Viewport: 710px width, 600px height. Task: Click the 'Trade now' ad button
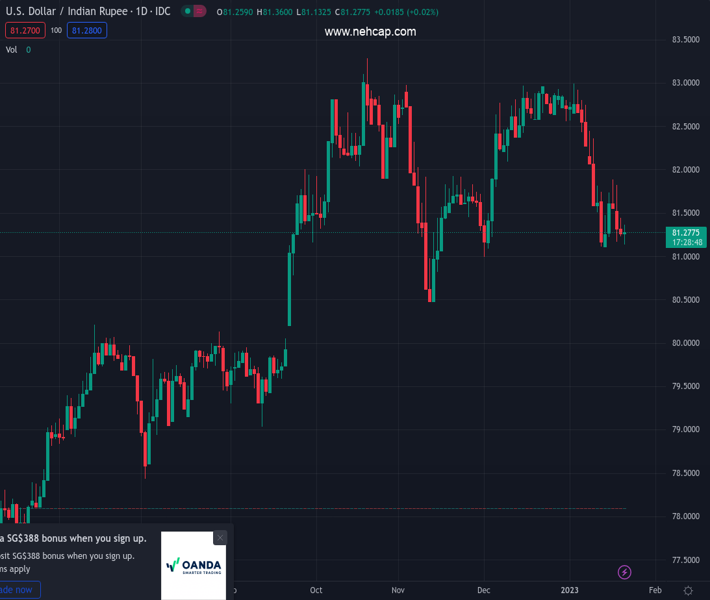(x=18, y=590)
